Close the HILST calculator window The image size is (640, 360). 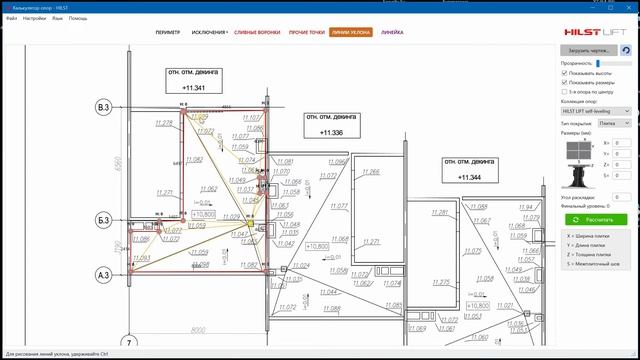[629, 7]
